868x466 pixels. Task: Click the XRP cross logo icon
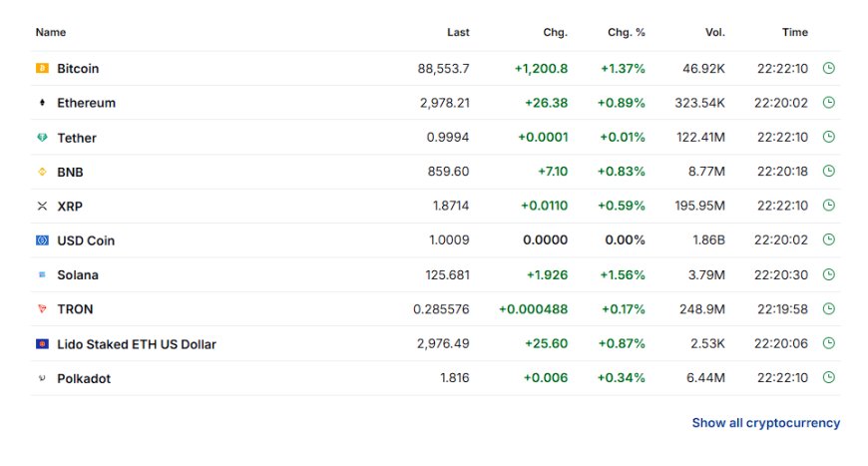(42, 206)
